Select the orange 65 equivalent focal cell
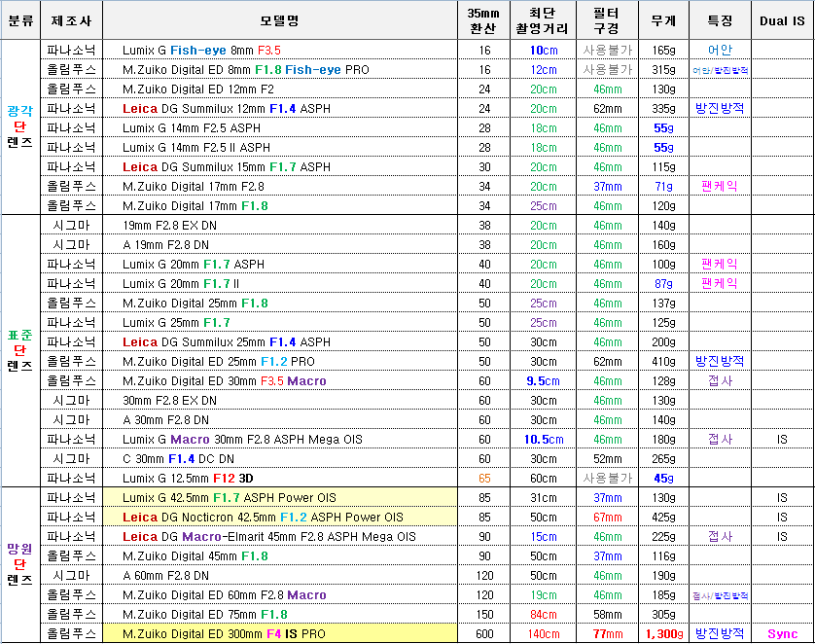The image size is (815, 644). 484,479
